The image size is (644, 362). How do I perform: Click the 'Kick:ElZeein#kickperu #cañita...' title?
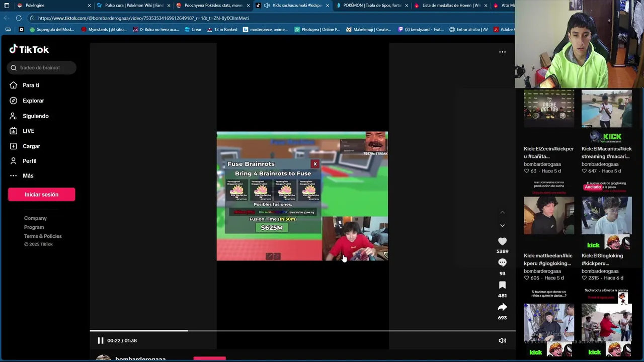point(549,152)
